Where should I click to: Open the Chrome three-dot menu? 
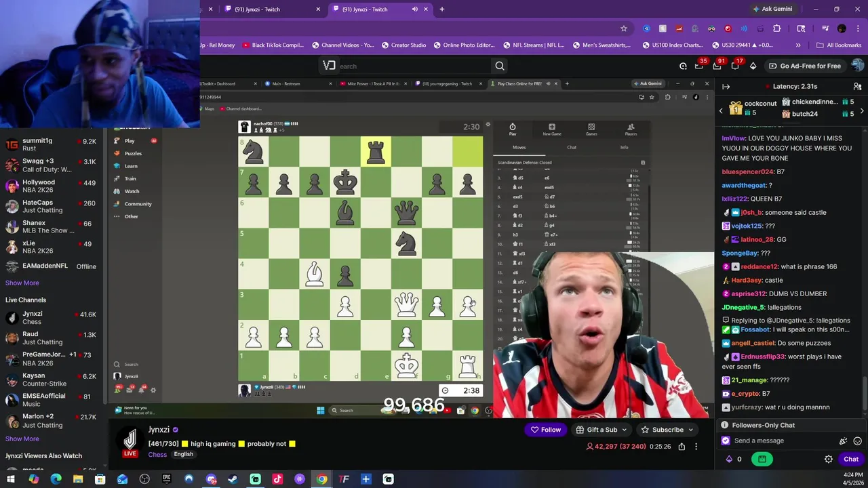point(859,28)
